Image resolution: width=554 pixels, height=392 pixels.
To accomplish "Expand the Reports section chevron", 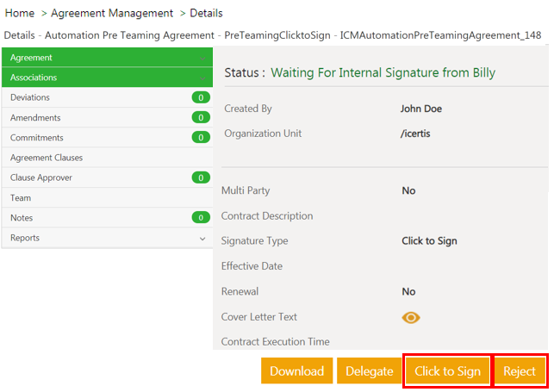I will pyautogui.click(x=202, y=239).
